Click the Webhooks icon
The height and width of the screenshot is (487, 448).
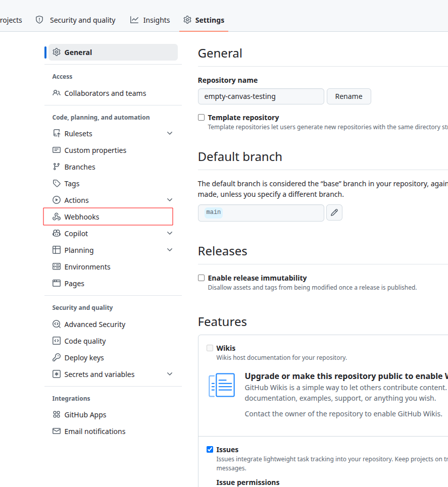click(56, 217)
